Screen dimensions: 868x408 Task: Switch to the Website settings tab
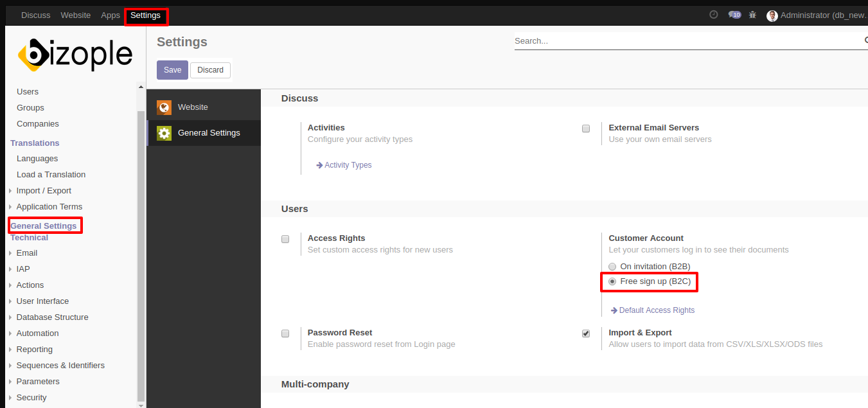pyautogui.click(x=204, y=107)
